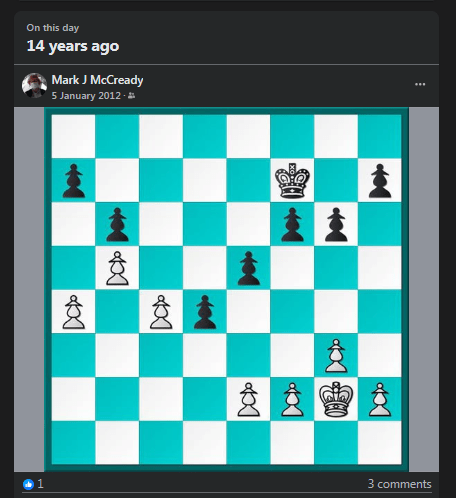Select the white pawn on b5
456x498 pixels.
tap(117, 268)
